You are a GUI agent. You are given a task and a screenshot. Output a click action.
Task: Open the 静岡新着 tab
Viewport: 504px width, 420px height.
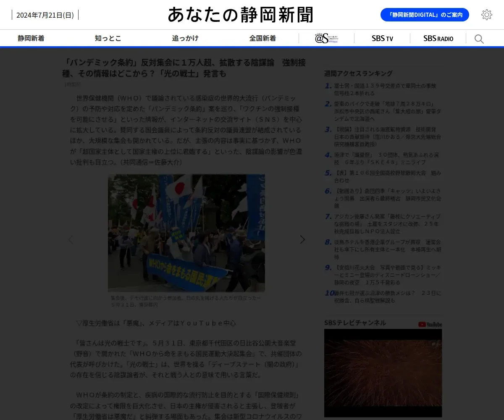31,38
